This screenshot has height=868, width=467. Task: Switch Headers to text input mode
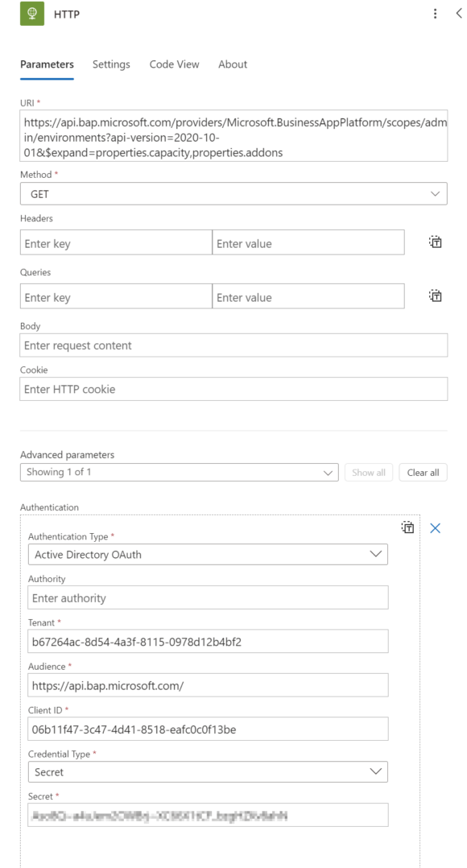point(435,242)
